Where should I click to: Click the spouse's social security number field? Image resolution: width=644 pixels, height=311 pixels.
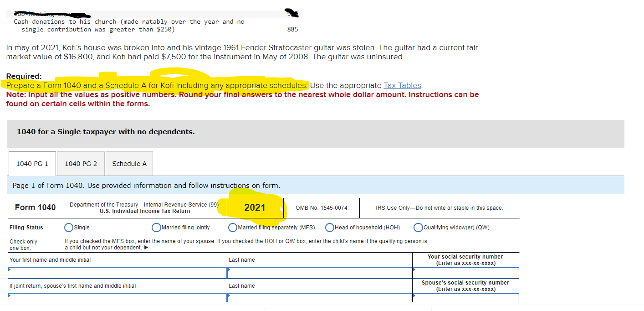465,299
